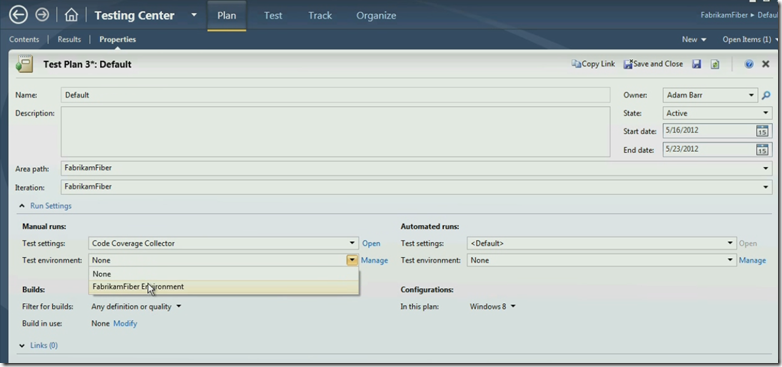Open the New dropdown menu
The height and width of the screenshot is (367, 782).
(x=694, y=39)
